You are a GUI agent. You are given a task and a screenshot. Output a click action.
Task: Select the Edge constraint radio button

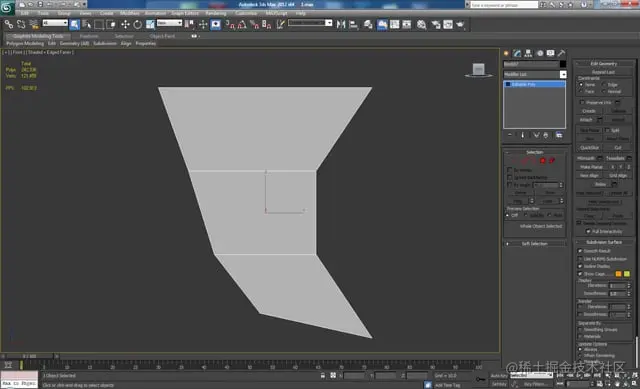pos(604,84)
